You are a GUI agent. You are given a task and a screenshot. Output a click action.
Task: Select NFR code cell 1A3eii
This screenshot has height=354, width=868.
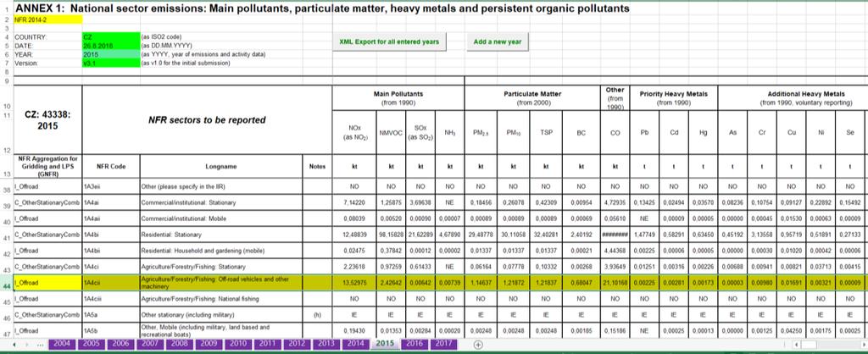point(111,186)
